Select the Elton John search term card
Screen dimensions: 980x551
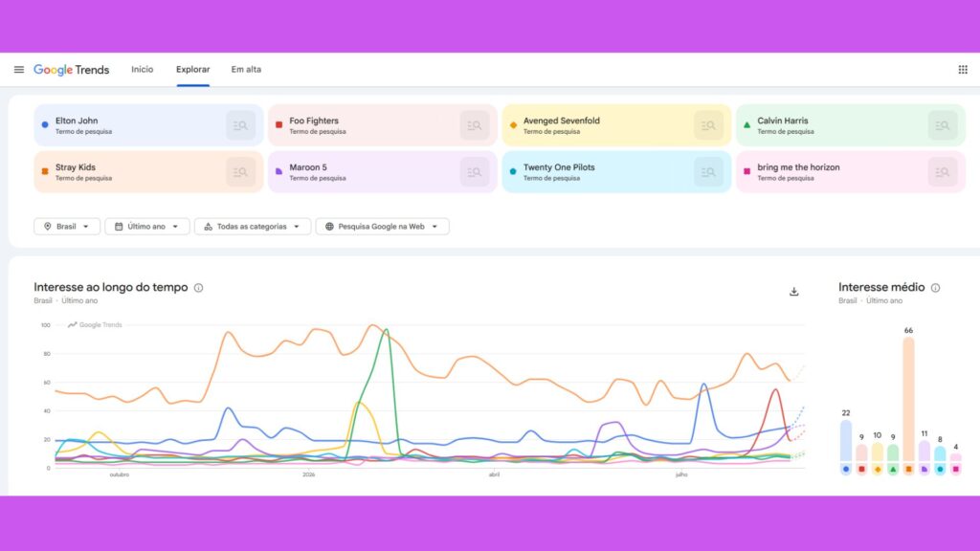click(x=148, y=125)
